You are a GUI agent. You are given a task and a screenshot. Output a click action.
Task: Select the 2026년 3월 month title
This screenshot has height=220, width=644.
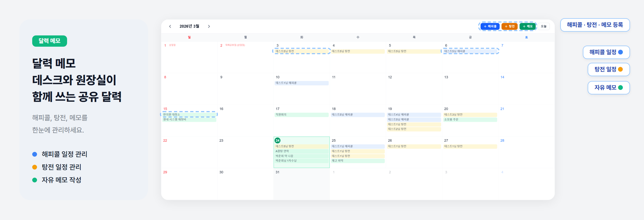tap(189, 26)
